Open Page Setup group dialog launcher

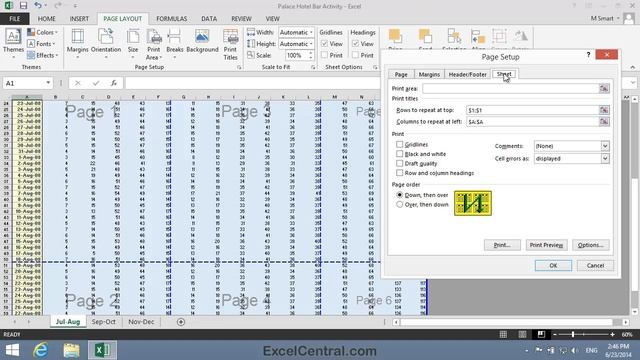click(x=239, y=67)
